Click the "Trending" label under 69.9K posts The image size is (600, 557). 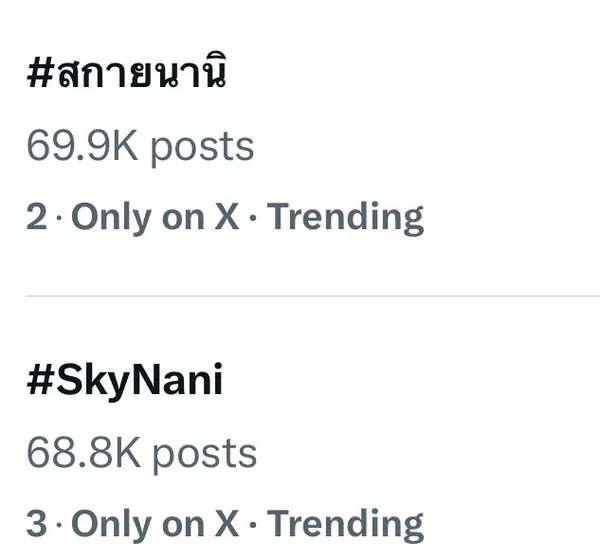click(x=345, y=217)
